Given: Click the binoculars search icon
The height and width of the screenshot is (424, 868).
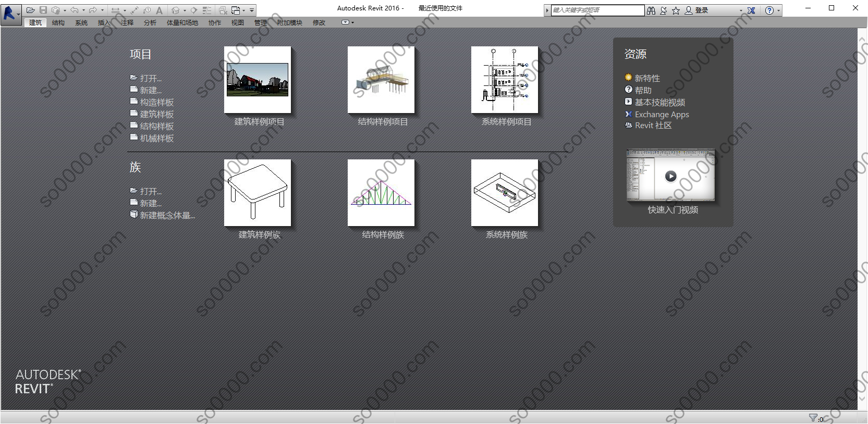Looking at the screenshot, I should [651, 10].
